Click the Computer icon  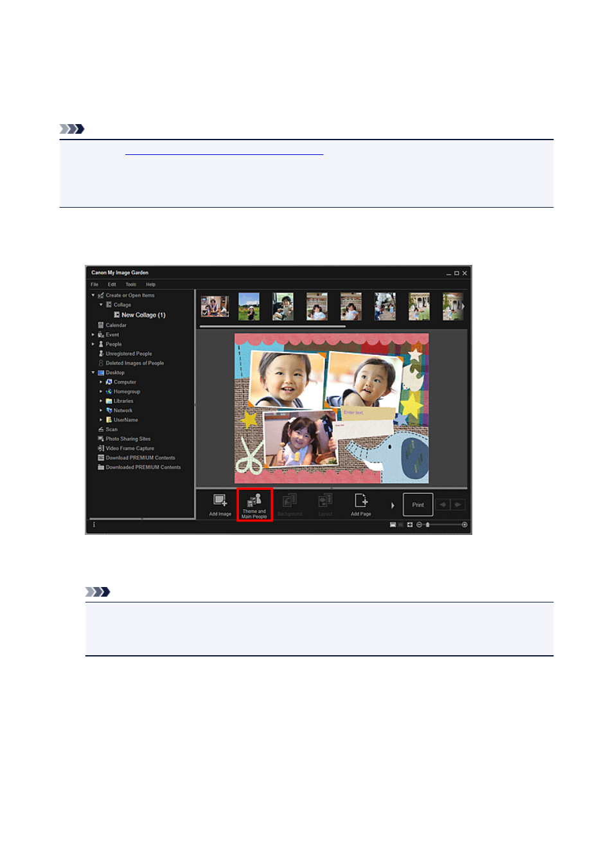[109, 382]
